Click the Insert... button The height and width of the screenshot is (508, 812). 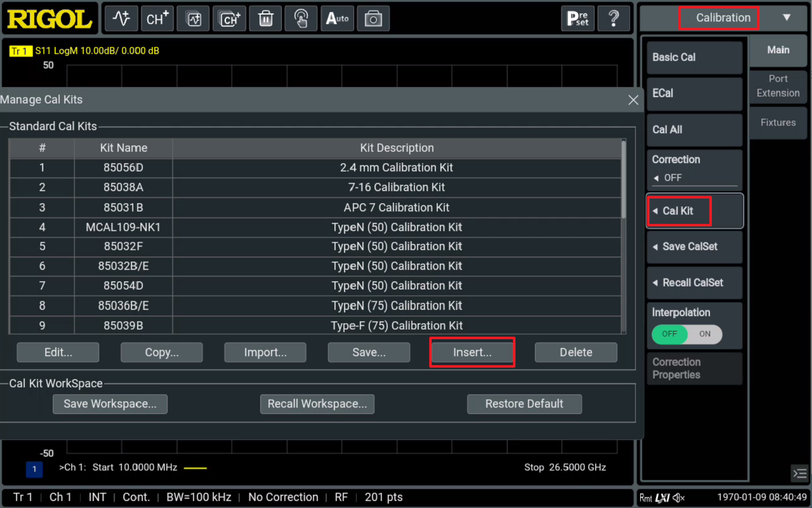coord(472,353)
